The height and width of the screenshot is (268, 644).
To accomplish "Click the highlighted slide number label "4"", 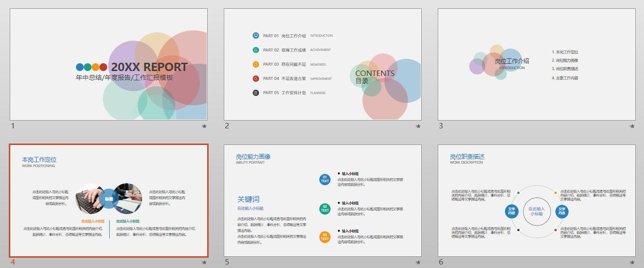I will tap(13, 262).
